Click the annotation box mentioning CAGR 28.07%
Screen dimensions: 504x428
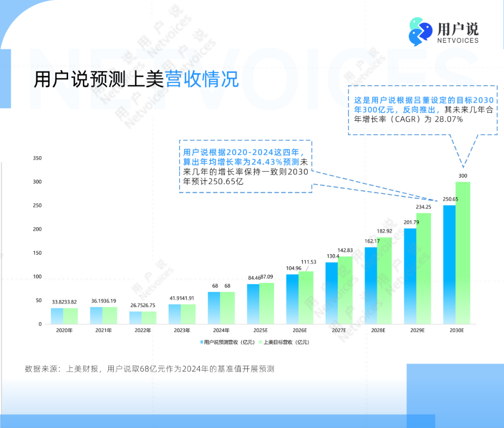pos(423,110)
